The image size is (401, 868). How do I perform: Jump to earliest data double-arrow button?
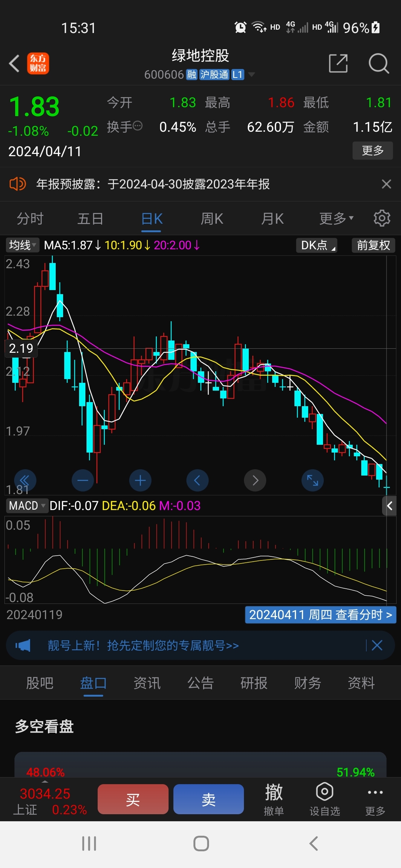click(x=25, y=480)
